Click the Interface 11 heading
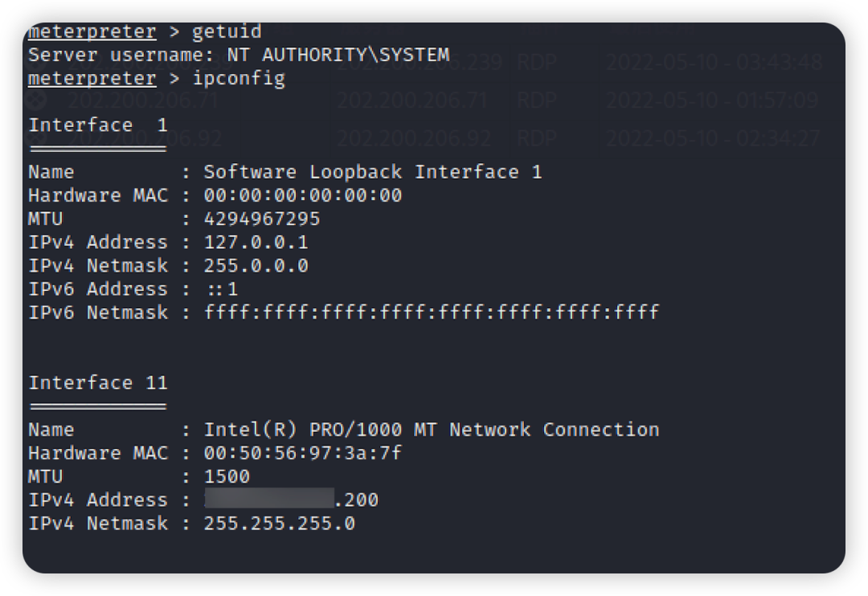This screenshot has width=868, height=596. 98,383
